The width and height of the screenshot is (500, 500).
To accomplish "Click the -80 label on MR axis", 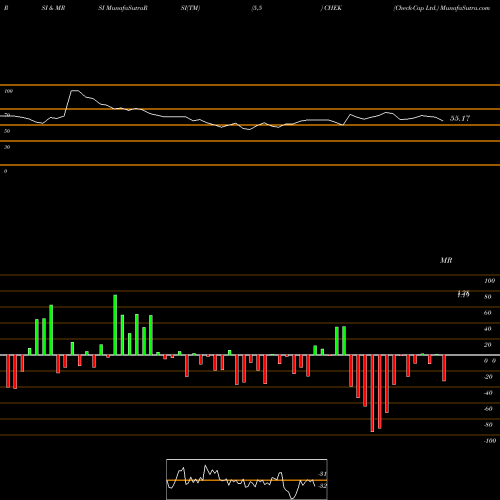I will tap(488, 425).
